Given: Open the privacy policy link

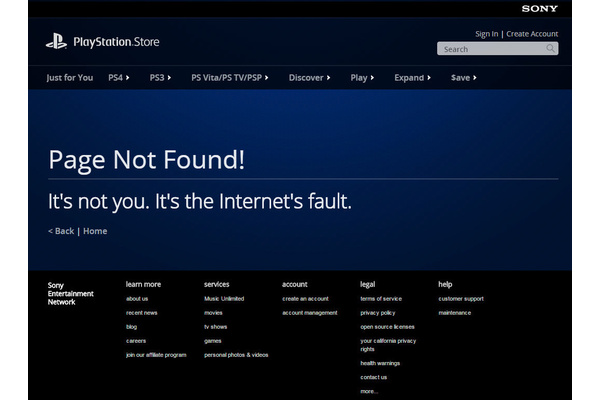Looking at the screenshot, I should (378, 313).
